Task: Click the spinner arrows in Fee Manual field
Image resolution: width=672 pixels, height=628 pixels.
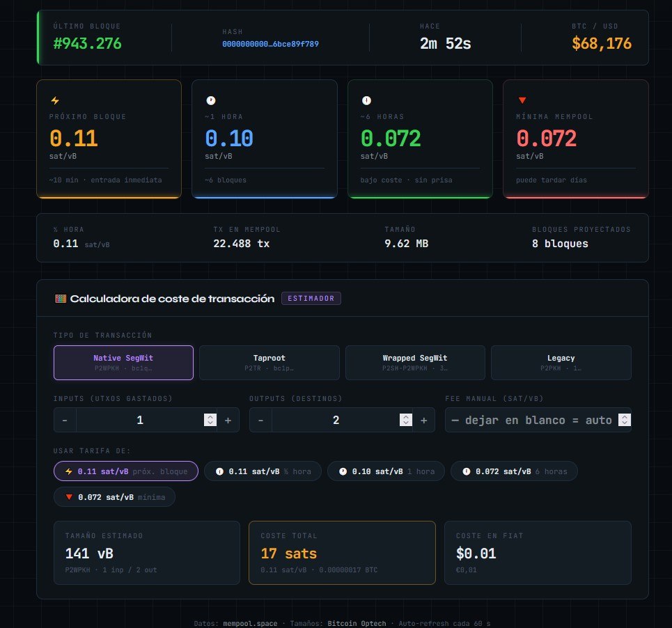Action: [x=625, y=420]
